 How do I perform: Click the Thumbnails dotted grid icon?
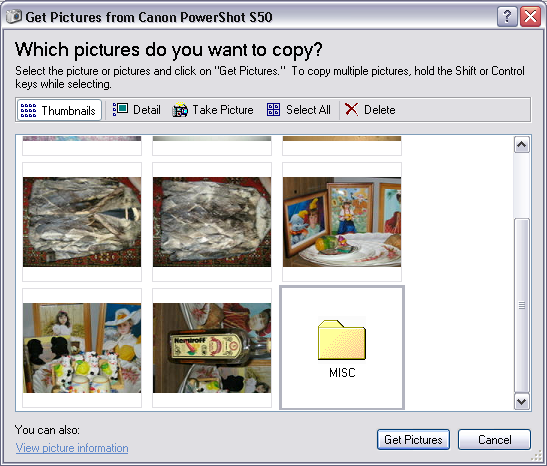[28, 110]
